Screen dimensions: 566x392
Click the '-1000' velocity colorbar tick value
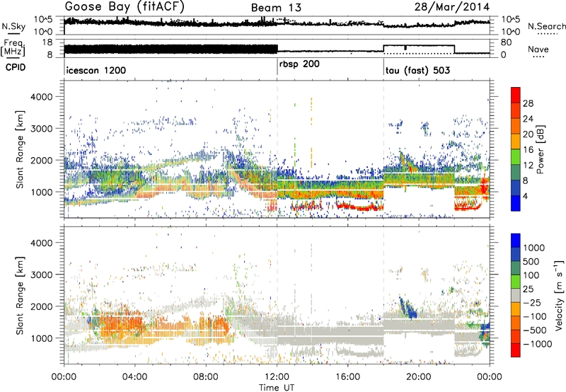(538, 344)
